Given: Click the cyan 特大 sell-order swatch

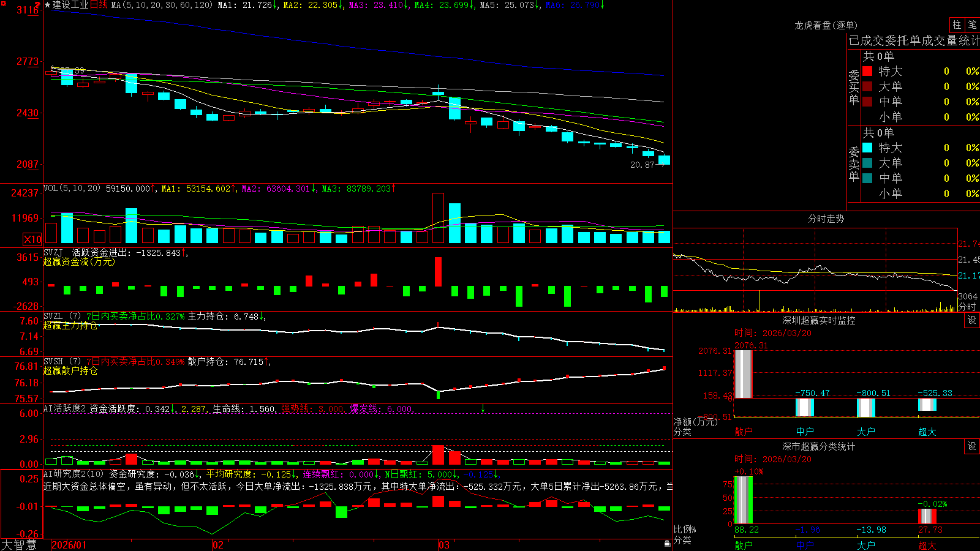Looking at the screenshot, I should point(867,148).
